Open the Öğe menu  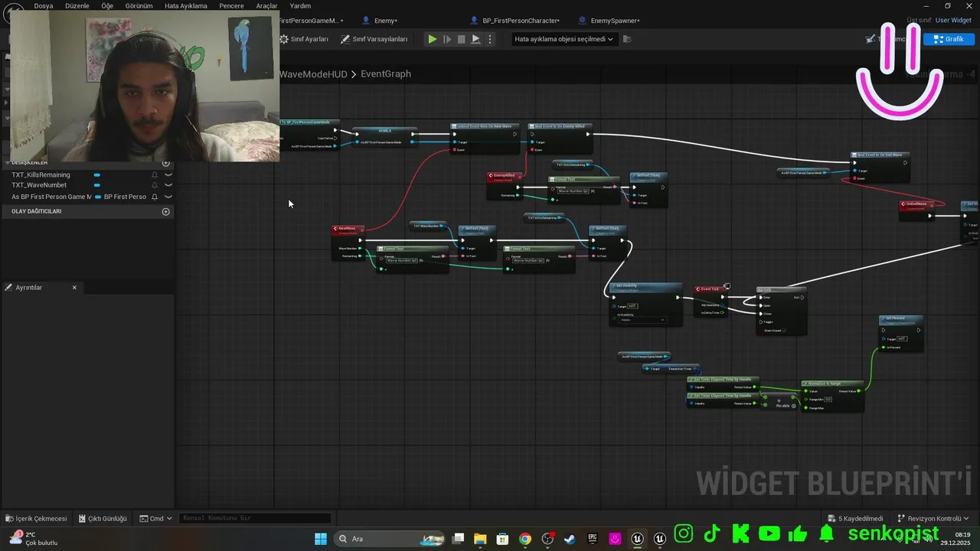pyautogui.click(x=107, y=5)
